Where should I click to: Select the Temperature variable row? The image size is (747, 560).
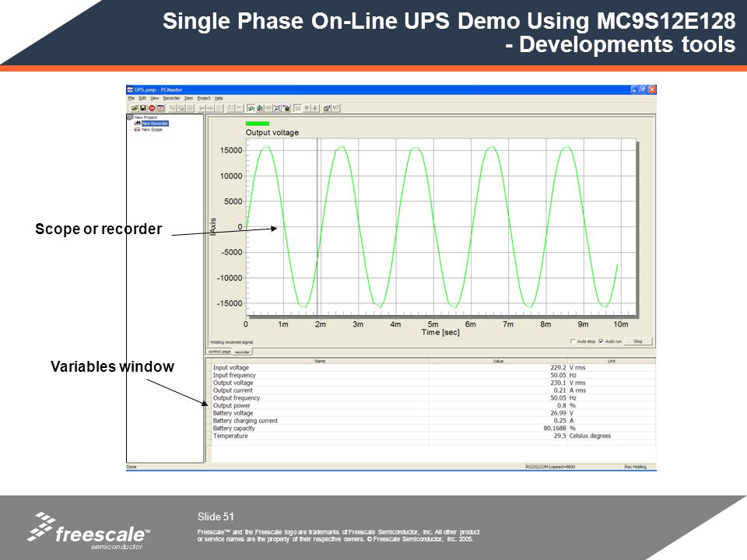click(x=433, y=436)
